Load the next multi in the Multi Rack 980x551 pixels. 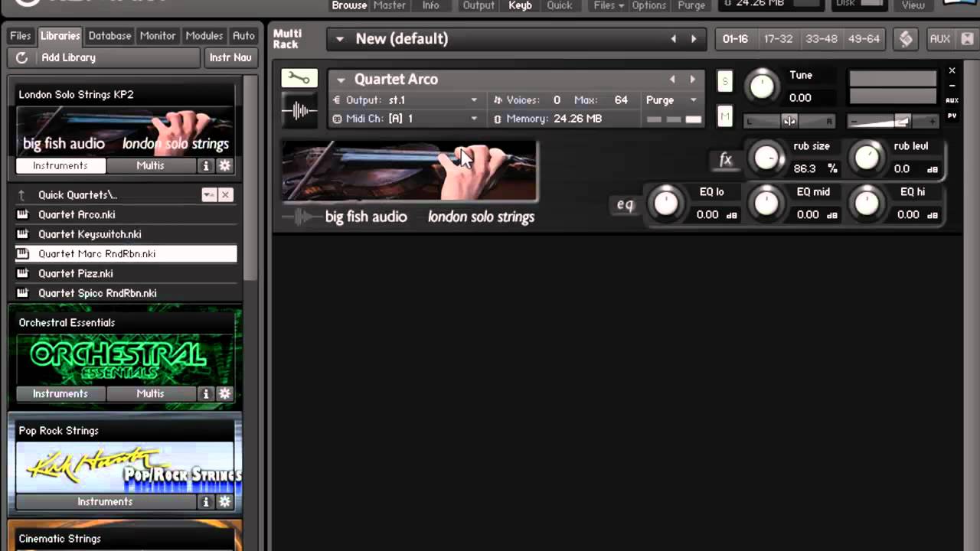coord(694,39)
